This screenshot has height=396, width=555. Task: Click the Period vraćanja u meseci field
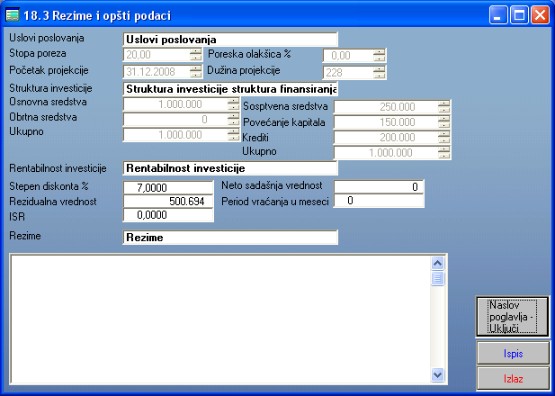(x=379, y=201)
